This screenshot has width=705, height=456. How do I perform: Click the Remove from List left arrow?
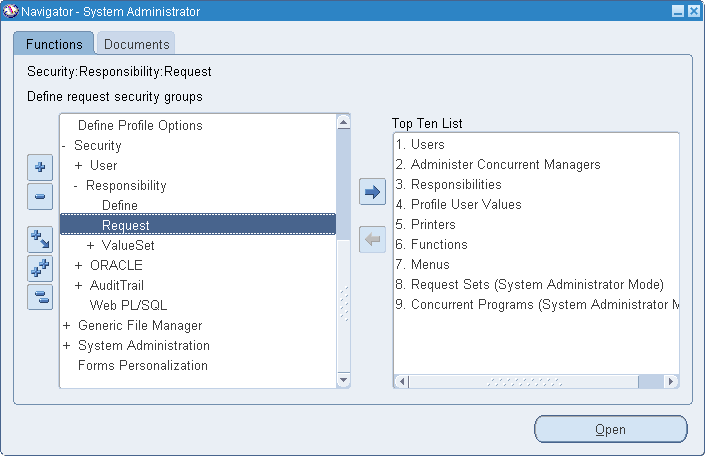coord(372,239)
